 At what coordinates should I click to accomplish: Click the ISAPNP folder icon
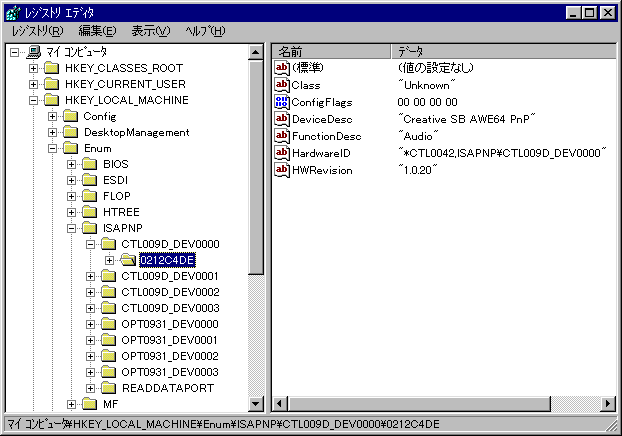point(90,228)
